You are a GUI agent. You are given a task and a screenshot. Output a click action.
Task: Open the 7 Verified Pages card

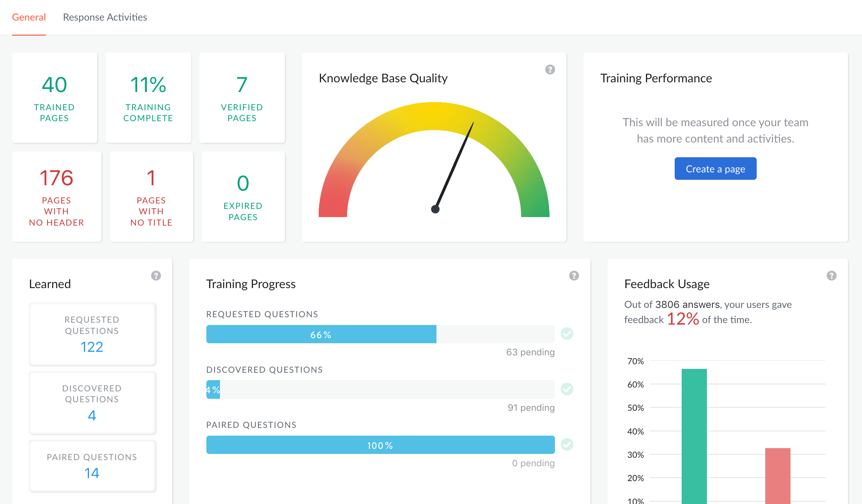tap(242, 97)
